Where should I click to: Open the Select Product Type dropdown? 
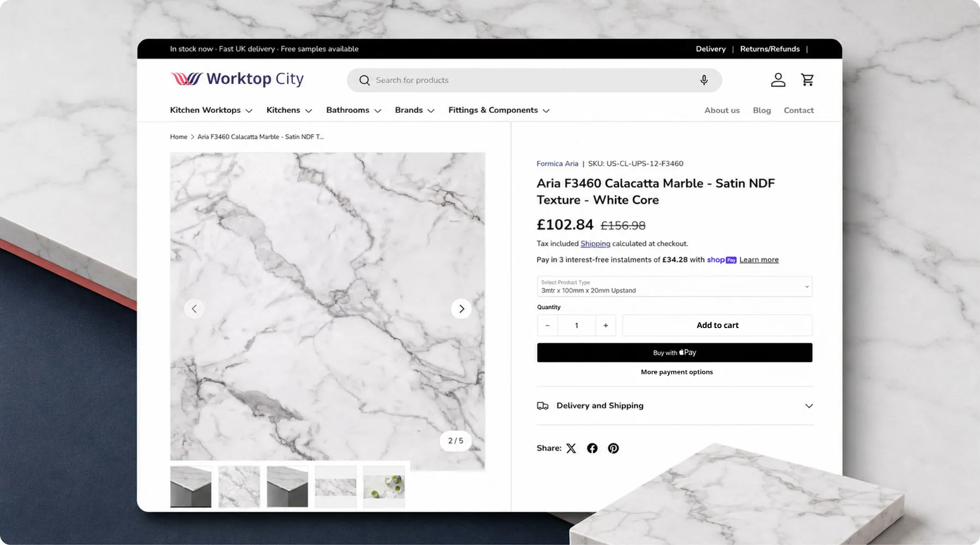[675, 287]
